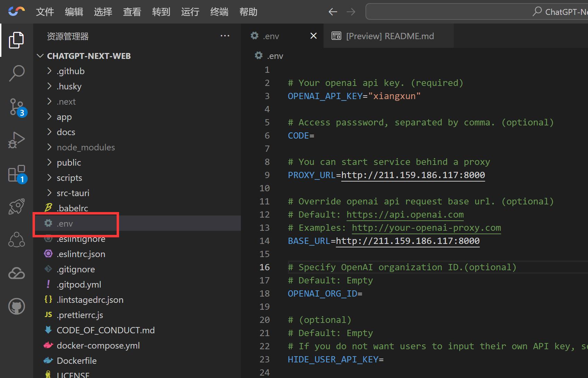Open CODE_OF_CONDUCT.md file

pyautogui.click(x=137, y=330)
